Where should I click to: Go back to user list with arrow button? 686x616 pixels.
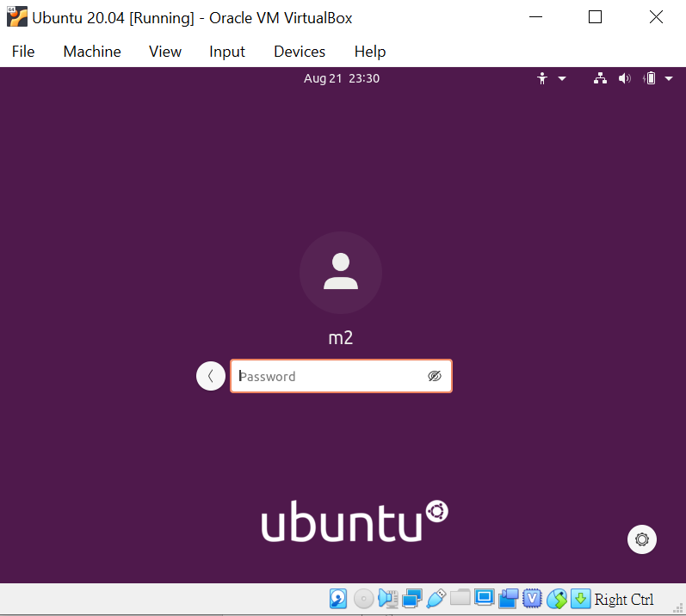click(211, 376)
